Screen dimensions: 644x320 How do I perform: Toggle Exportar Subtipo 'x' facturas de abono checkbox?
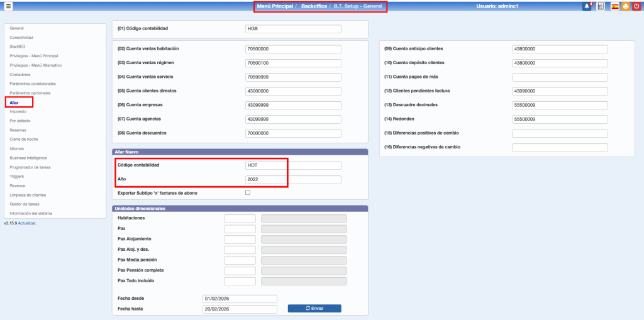coord(248,193)
